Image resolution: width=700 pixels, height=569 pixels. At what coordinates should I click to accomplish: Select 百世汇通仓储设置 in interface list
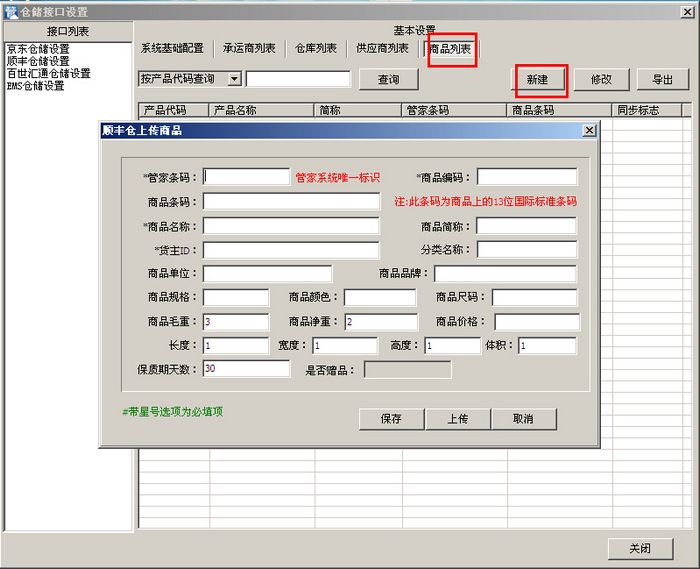coord(49,73)
